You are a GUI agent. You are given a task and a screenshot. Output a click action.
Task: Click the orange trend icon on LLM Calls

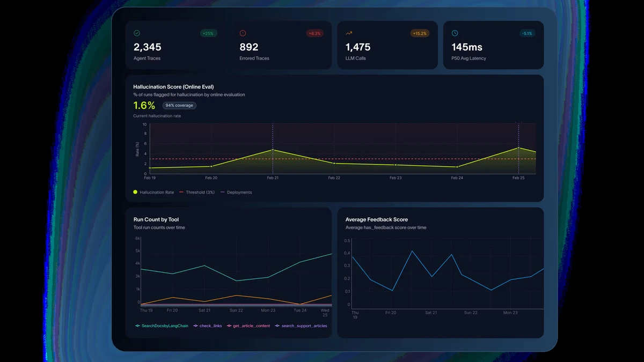(349, 33)
